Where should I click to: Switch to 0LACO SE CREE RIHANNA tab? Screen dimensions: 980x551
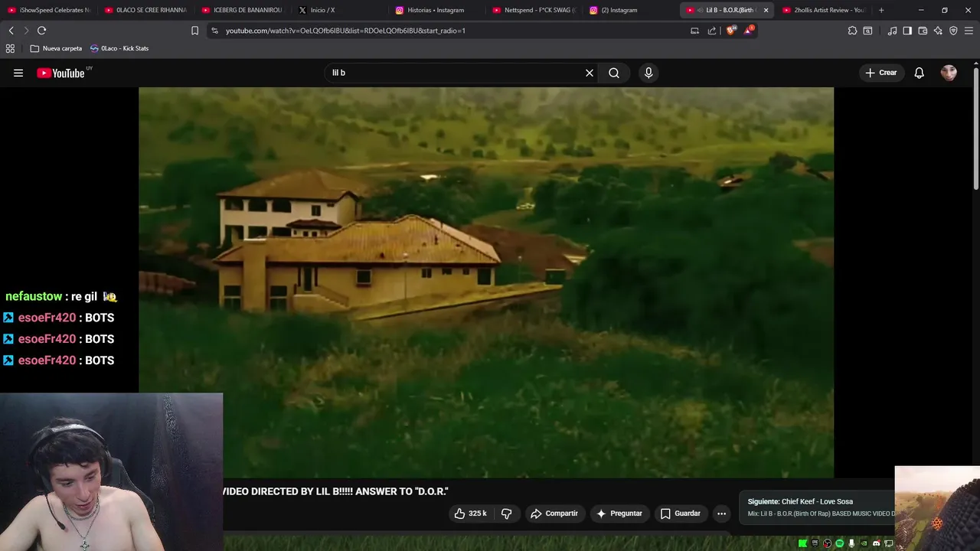tap(145, 10)
